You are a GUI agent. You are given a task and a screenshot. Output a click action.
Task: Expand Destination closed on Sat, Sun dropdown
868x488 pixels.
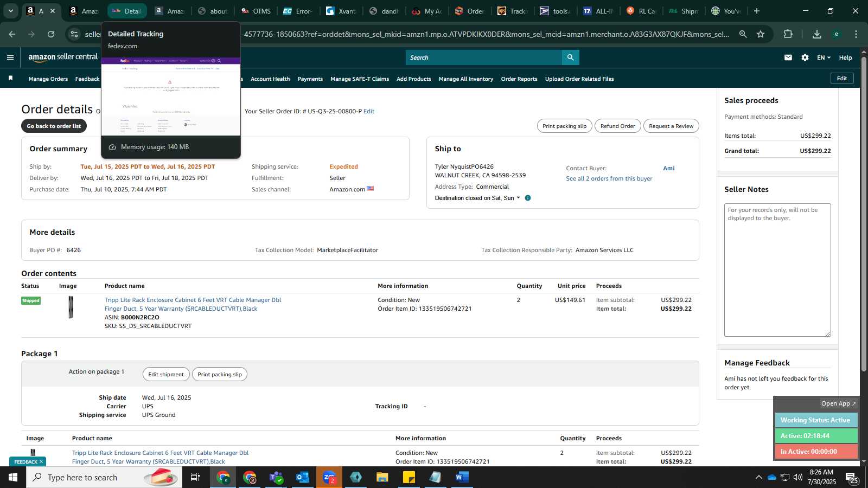point(477,198)
